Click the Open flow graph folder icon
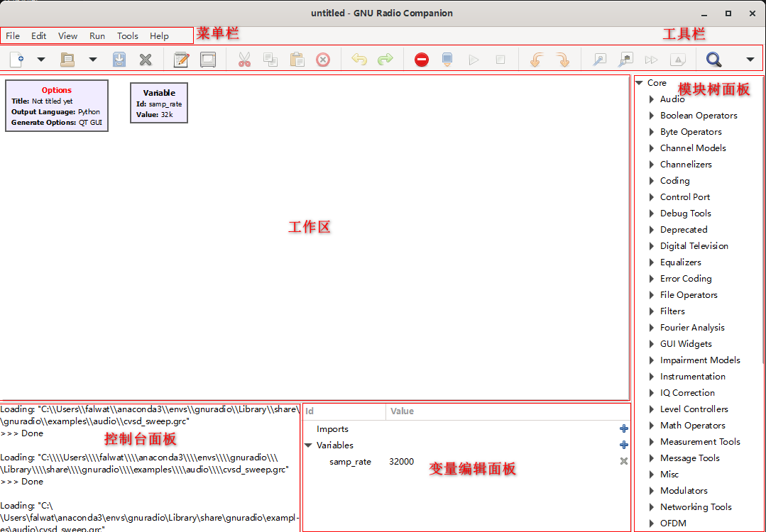The image size is (766, 532). (67, 60)
